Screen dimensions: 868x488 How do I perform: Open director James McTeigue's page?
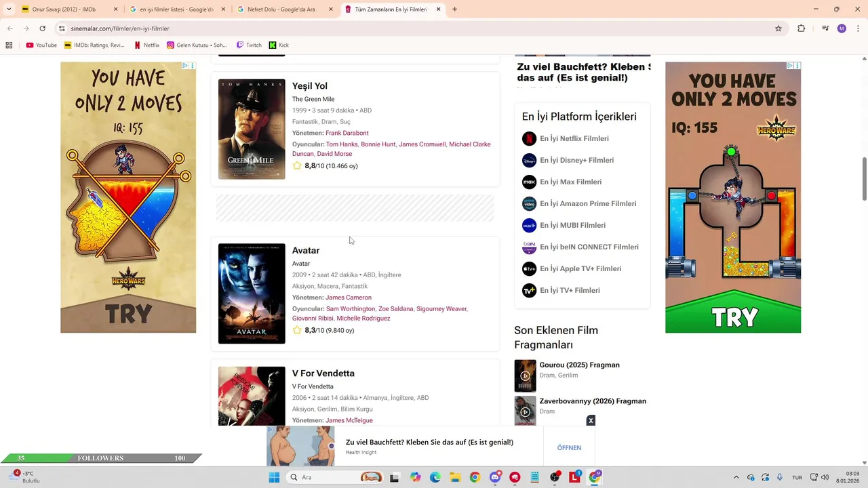(x=349, y=420)
